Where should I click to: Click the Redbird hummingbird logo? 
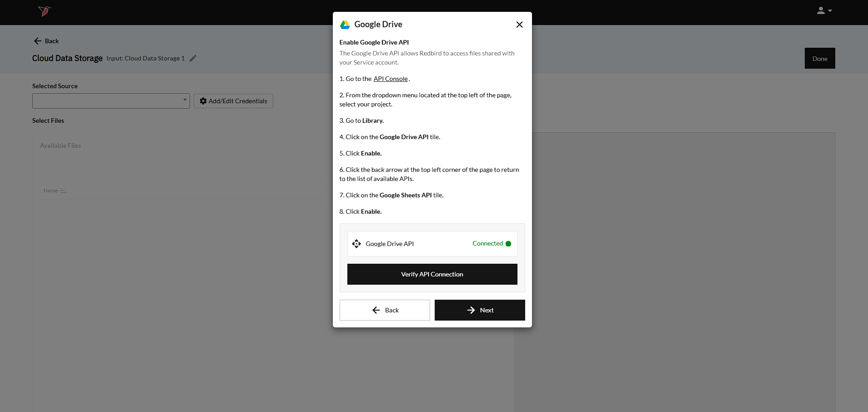(x=45, y=11)
